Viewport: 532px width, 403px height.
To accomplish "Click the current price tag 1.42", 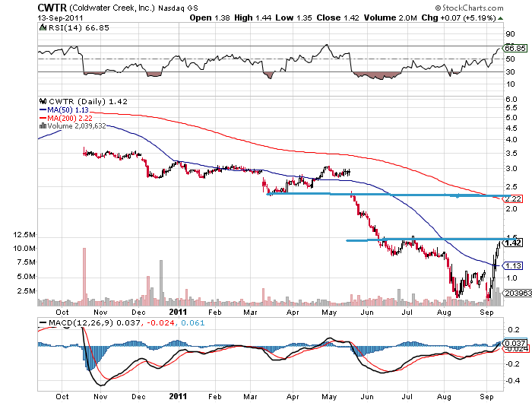I will pyautogui.click(x=513, y=243).
